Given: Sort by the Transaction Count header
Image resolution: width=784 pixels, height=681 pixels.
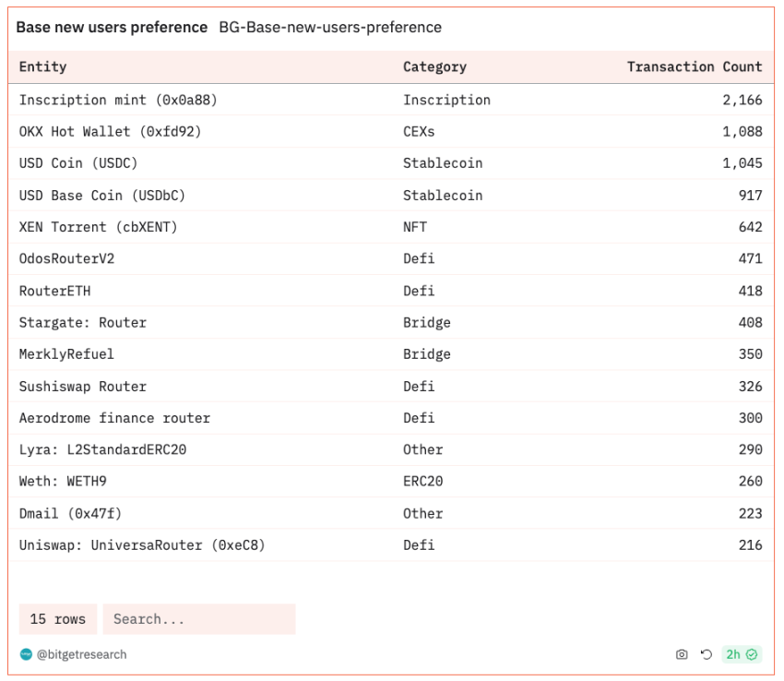Looking at the screenshot, I should coord(694,66).
